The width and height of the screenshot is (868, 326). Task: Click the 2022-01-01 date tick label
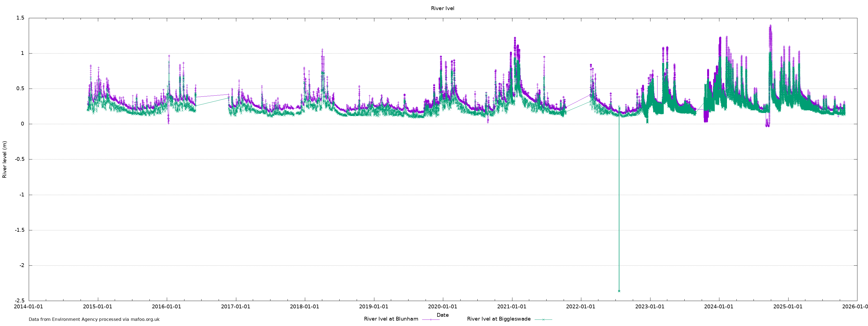[x=580, y=307]
